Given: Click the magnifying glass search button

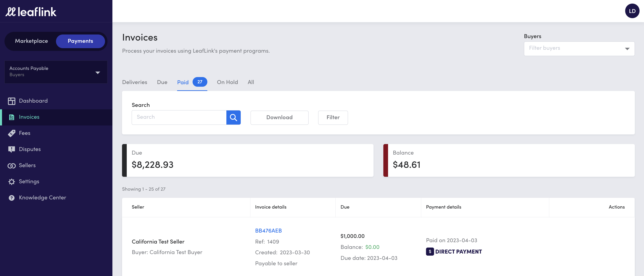Looking at the screenshot, I should pyautogui.click(x=233, y=117).
